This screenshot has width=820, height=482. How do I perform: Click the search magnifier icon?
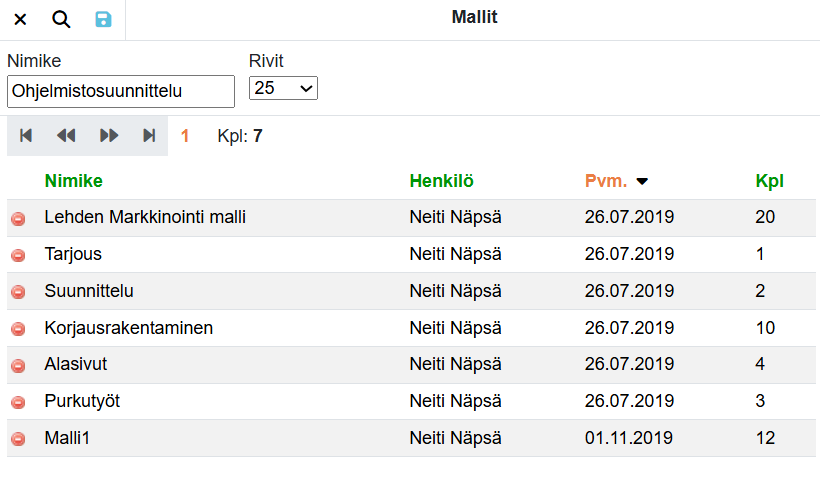point(61,19)
